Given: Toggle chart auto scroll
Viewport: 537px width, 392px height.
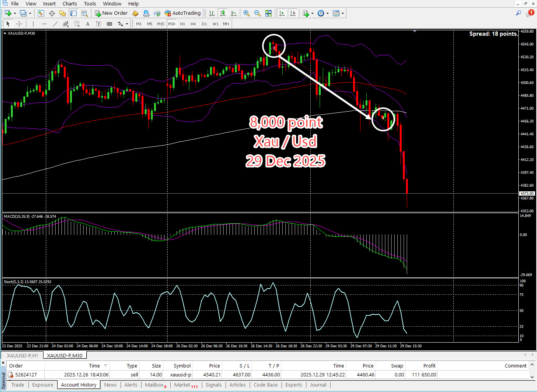Looking at the screenshot, I should [x=282, y=13].
